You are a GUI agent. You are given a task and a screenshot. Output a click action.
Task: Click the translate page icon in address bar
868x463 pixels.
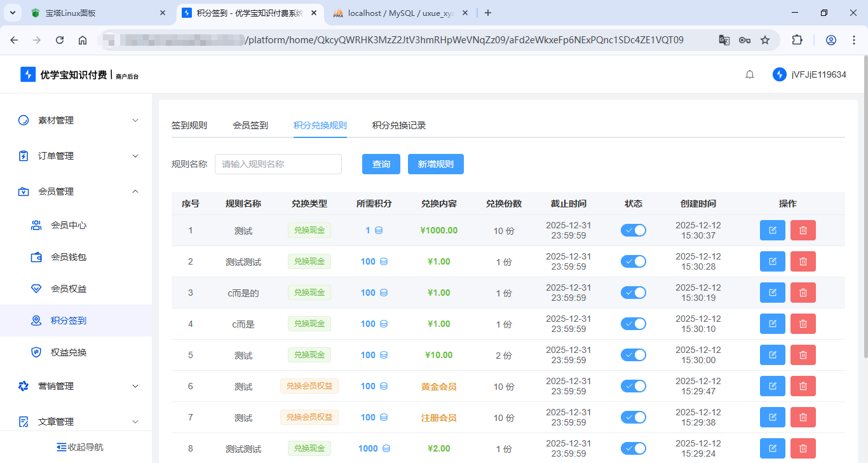[724, 40]
